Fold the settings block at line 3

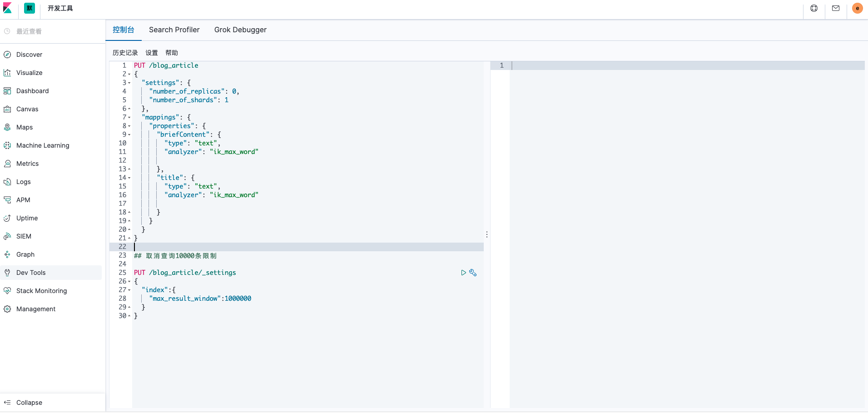(129, 83)
